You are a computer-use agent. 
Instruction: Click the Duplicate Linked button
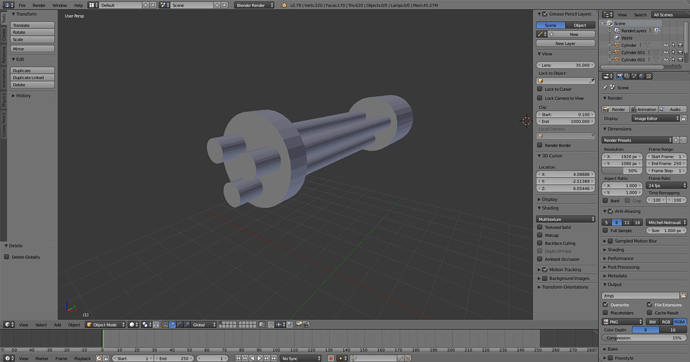coord(33,77)
